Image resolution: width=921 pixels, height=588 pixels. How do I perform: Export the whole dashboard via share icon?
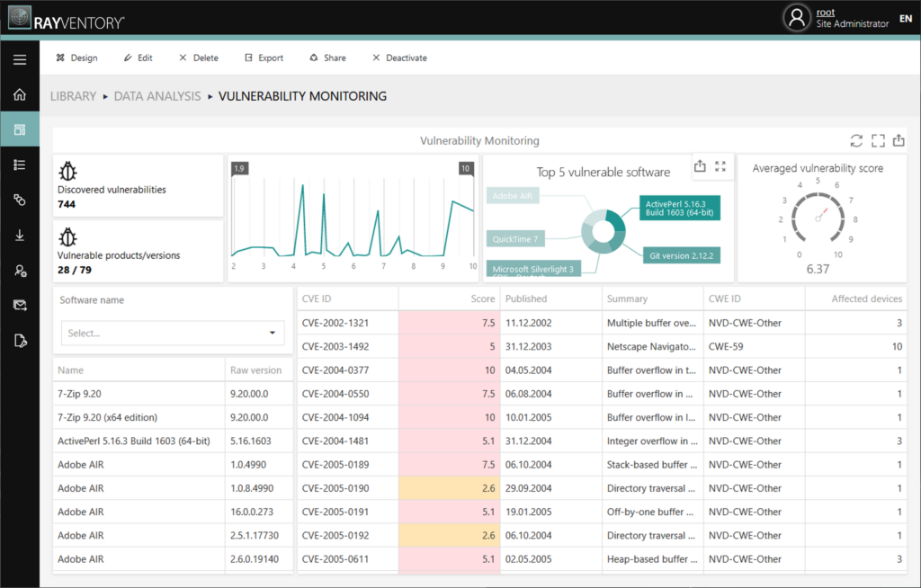899,140
